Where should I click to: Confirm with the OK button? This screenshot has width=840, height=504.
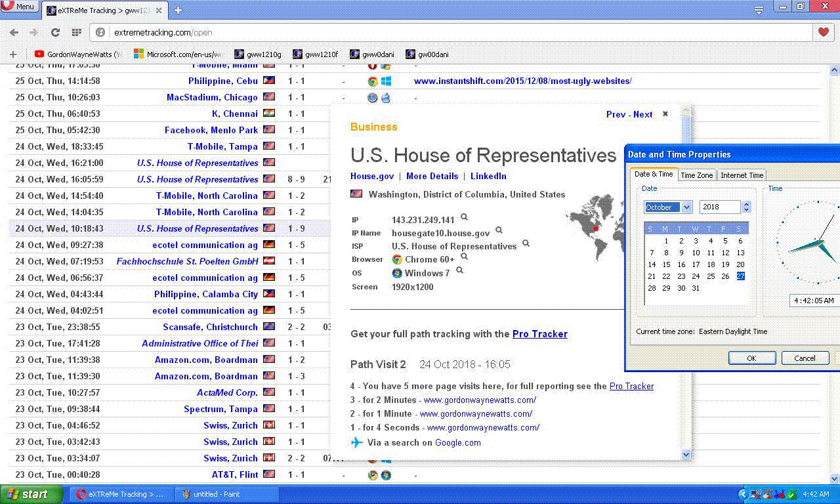[752, 358]
